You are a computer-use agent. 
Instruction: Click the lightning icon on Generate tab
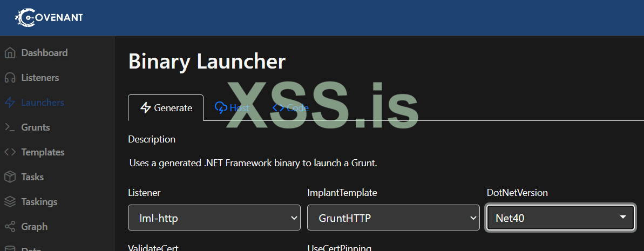tap(145, 107)
